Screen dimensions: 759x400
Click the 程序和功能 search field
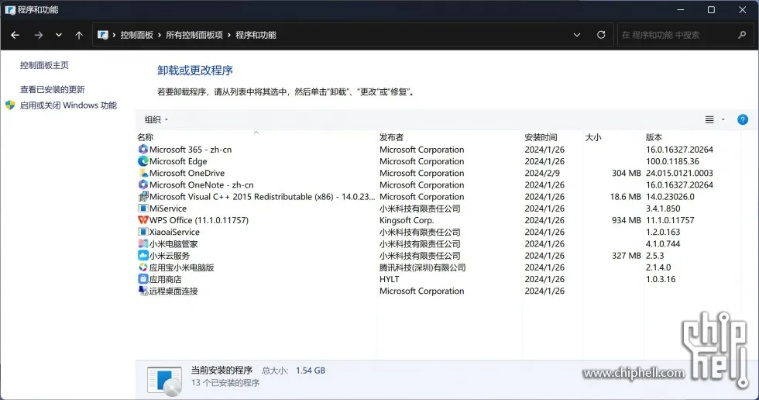coord(682,35)
